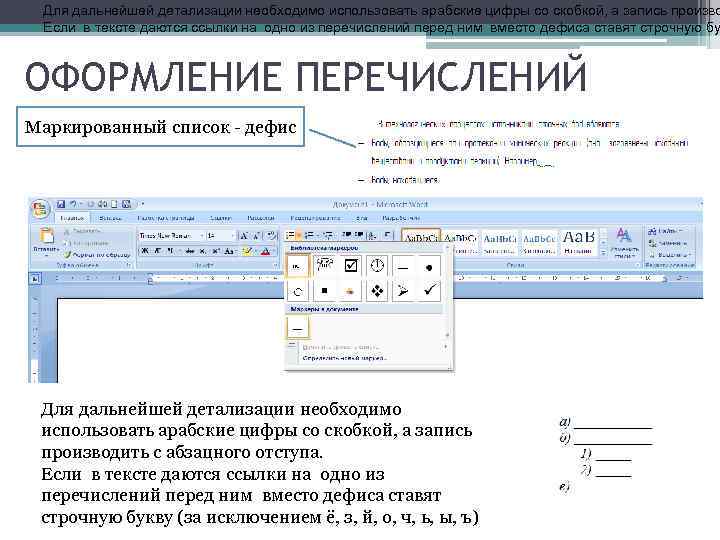Click the large Paste clipboard icon
Image resolution: width=720 pixels, height=540 pixels.
[46, 236]
